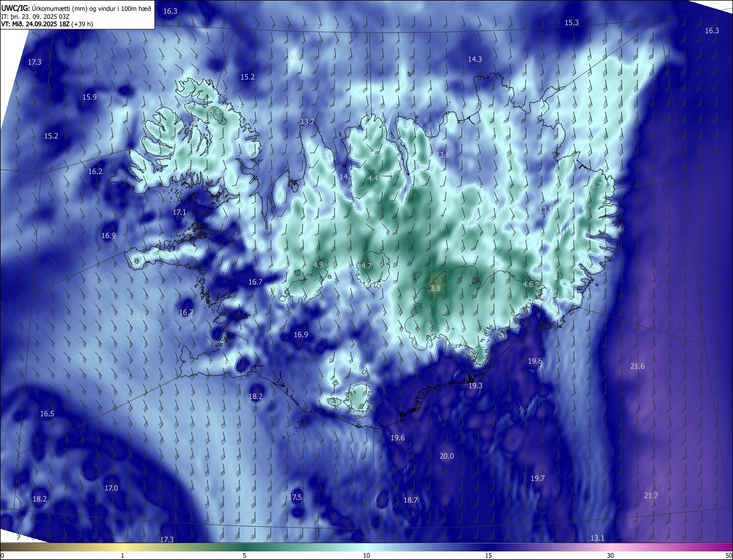This screenshot has height=560, width=733.
Task: Click the 21.6 value label
Action: [x=637, y=366]
